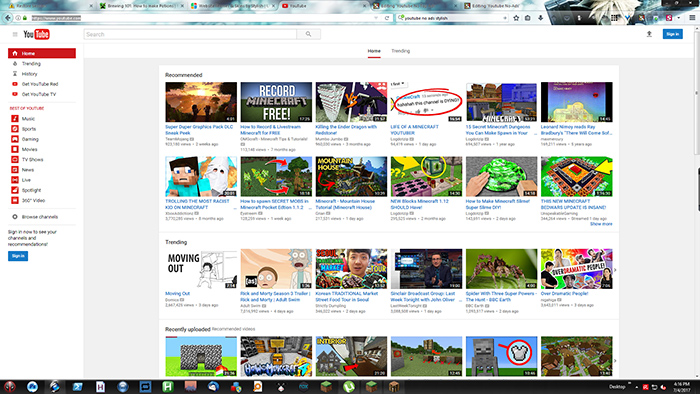Switch to the Brewing 101 potions tab

[x=141, y=6]
